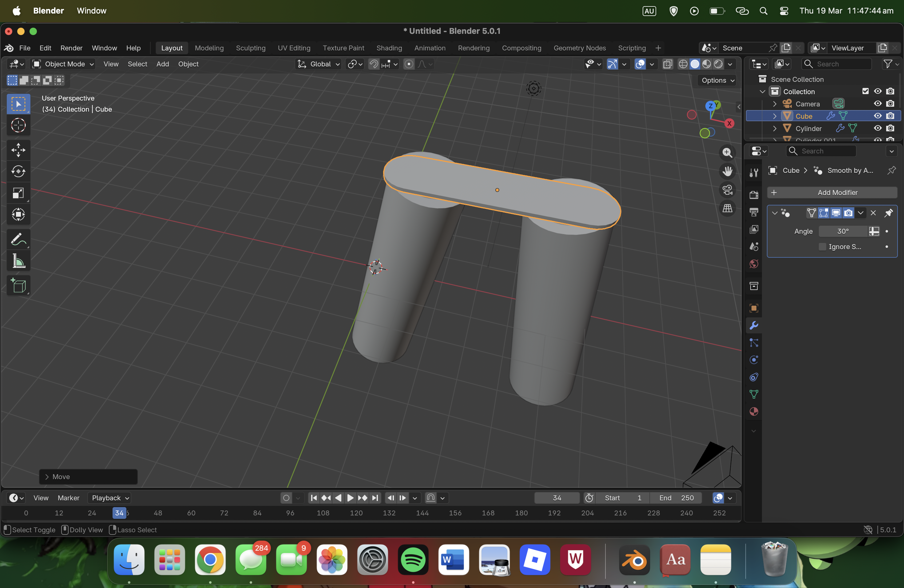Open the Render menu
This screenshot has height=588, width=904.
[x=71, y=48]
